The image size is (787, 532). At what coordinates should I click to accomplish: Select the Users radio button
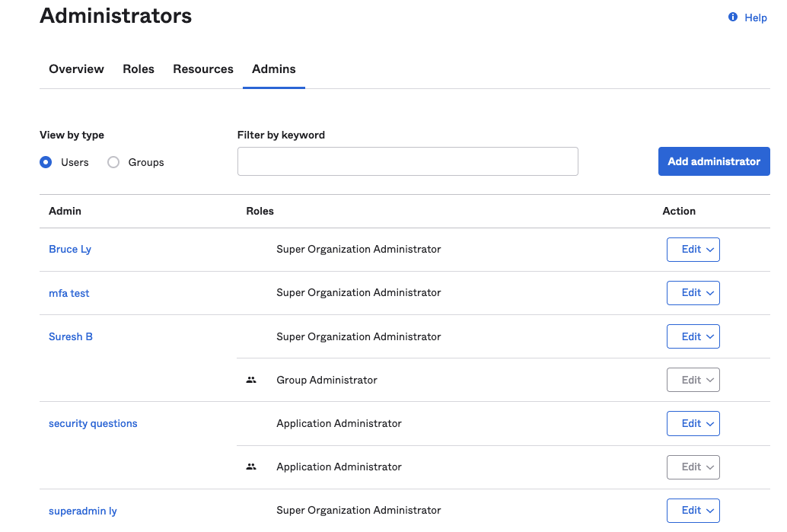[x=46, y=162]
